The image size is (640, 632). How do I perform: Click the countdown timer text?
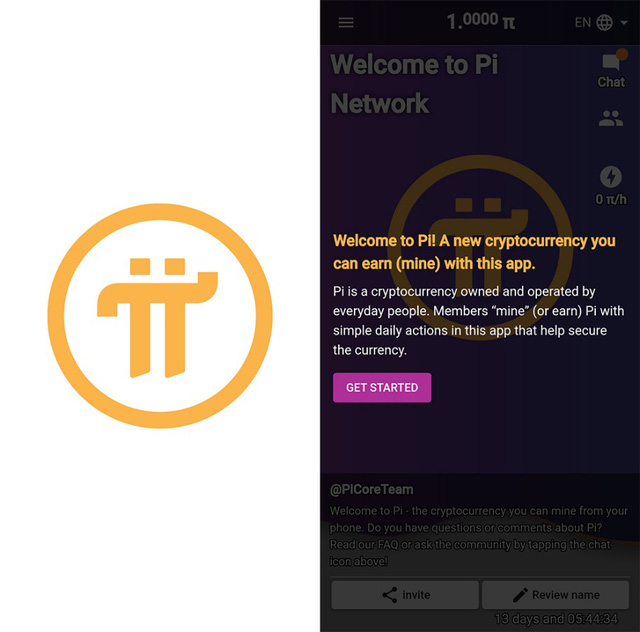556,619
